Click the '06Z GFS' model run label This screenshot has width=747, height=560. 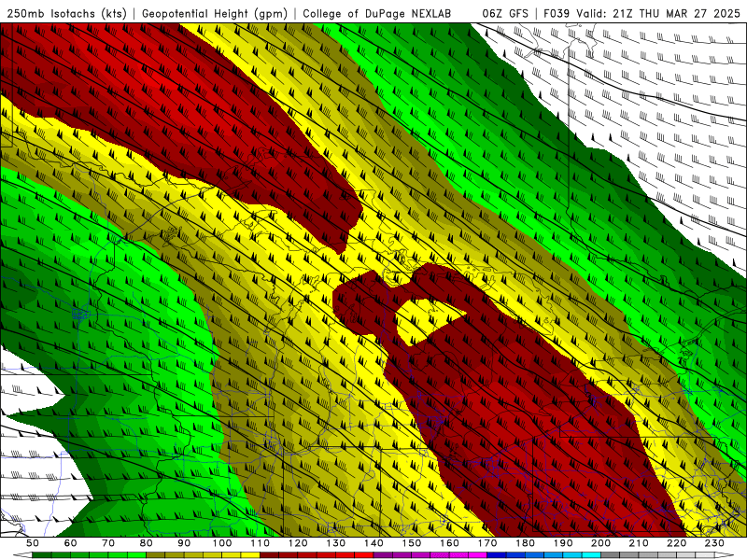[505, 13]
